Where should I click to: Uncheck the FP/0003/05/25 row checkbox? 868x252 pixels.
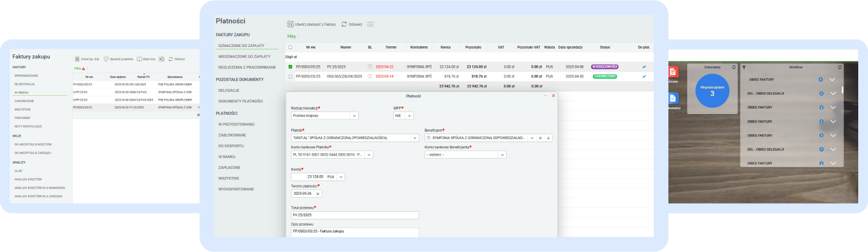[x=291, y=67]
